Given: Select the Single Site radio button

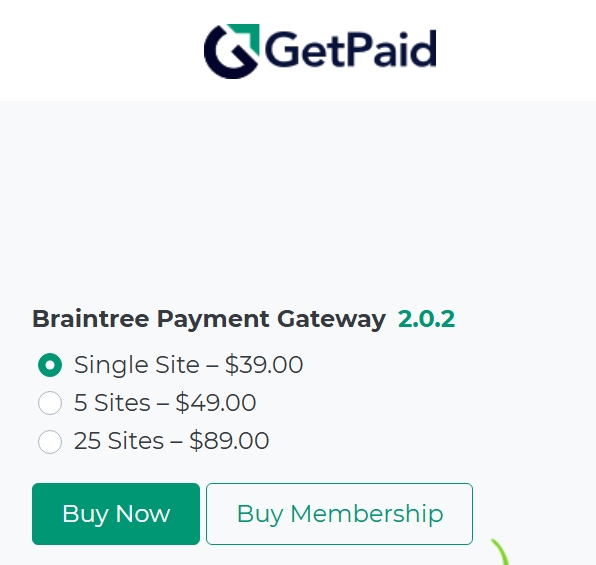Looking at the screenshot, I should [50, 365].
